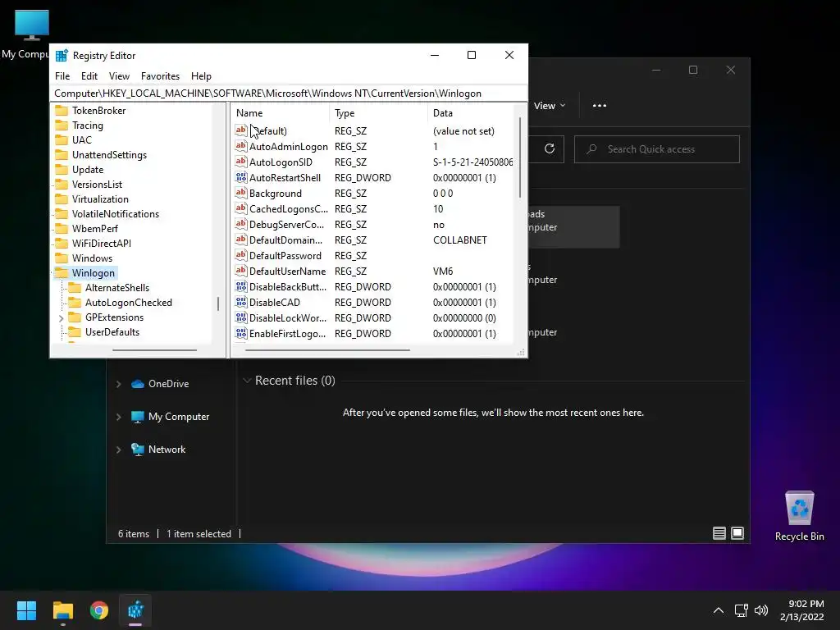Click the registry path address bar
Viewport: 840px width, 630px height.
point(288,94)
